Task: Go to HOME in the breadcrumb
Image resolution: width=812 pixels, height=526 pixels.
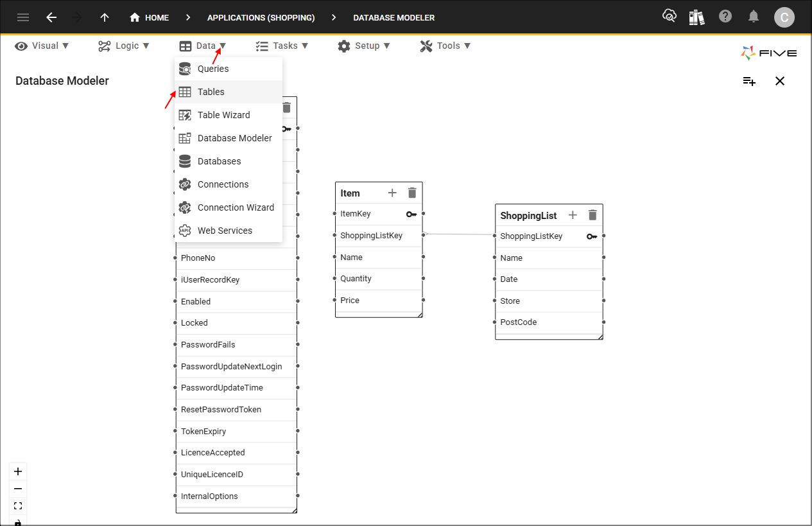Action: pyautogui.click(x=150, y=17)
